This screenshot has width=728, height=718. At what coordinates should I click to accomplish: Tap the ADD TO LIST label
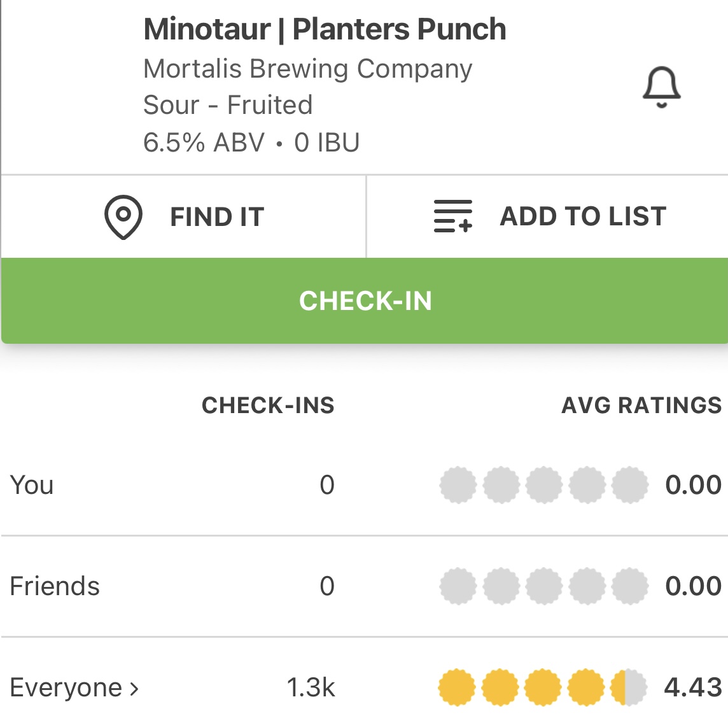pyautogui.click(x=583, y=216)
